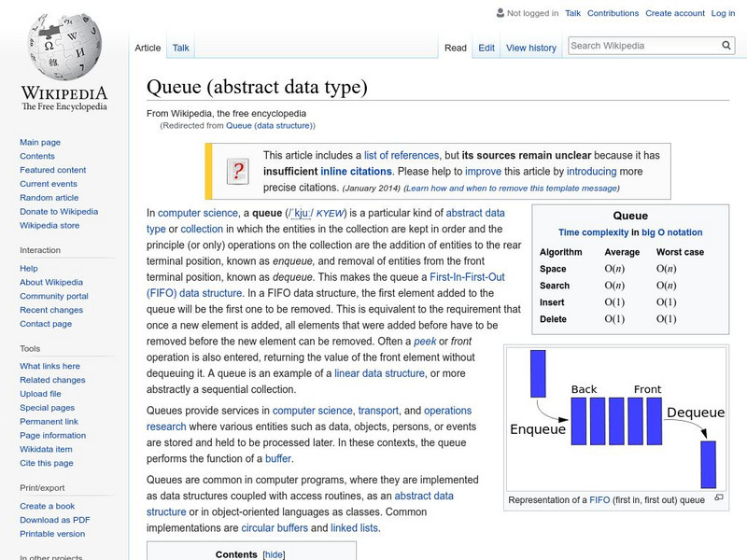
Task: Hide the Contents box
Action: pyautogui.click(x=275, y=553)
